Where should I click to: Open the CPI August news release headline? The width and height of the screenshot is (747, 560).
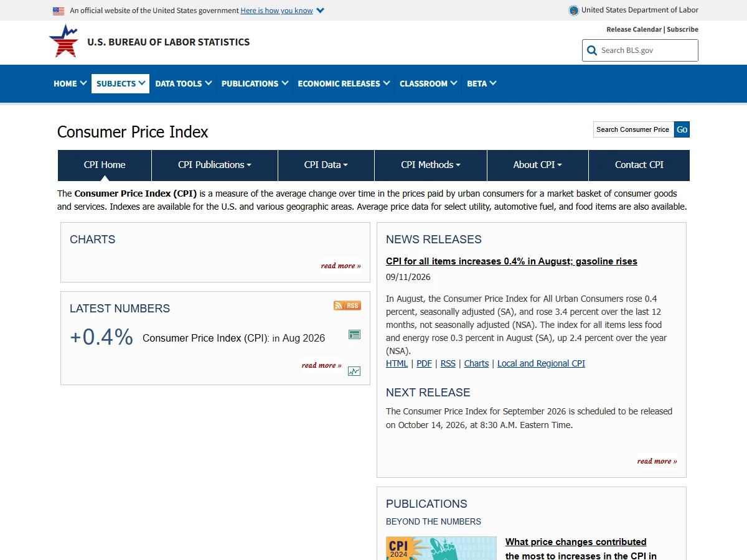pos(512,261)
